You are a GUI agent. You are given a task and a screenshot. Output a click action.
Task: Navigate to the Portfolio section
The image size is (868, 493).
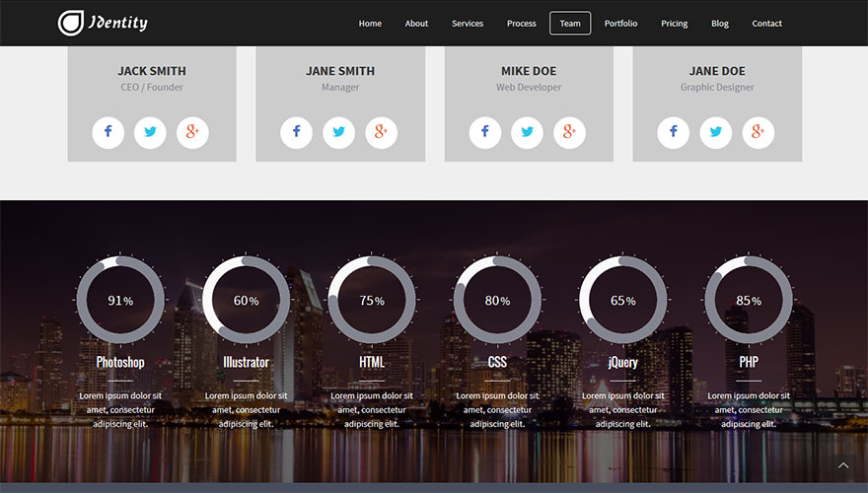[620, 24]
